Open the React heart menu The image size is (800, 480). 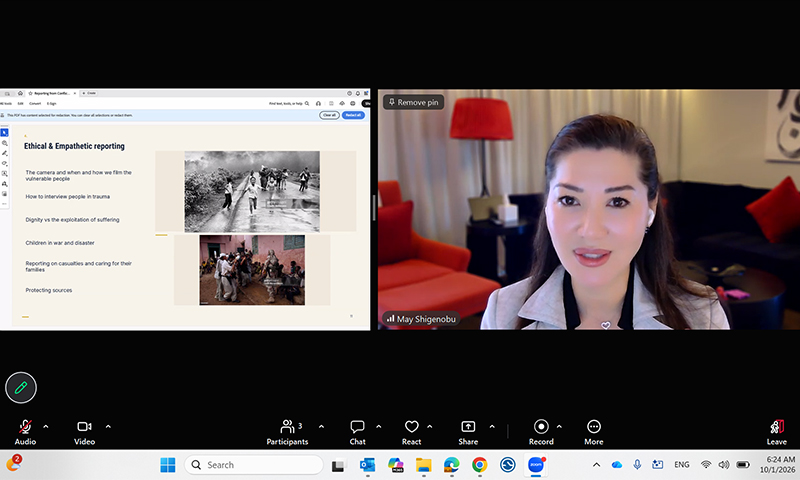pyautogui.click(x=412, y=432)
